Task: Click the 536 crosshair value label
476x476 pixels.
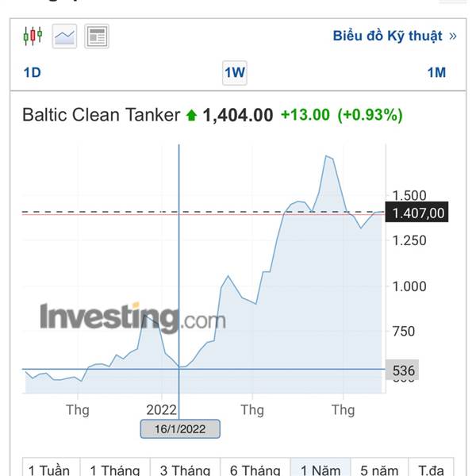Action: [x=402, y=370]
